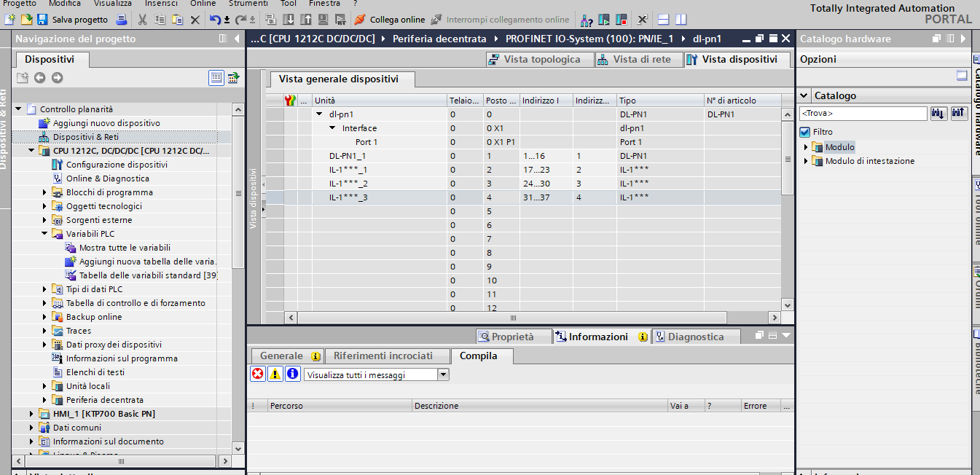Expand HMI_1 [KTP700 Basic PN] node
This screenshot has height=475, width=980.
pyautogui.click(x=31, y=414)
